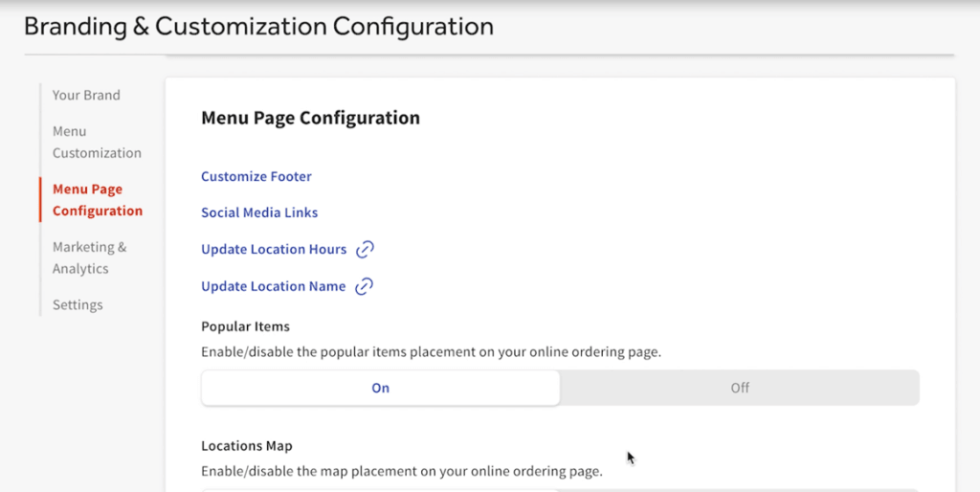Open Marketing & Analytics section

(89, 257)
